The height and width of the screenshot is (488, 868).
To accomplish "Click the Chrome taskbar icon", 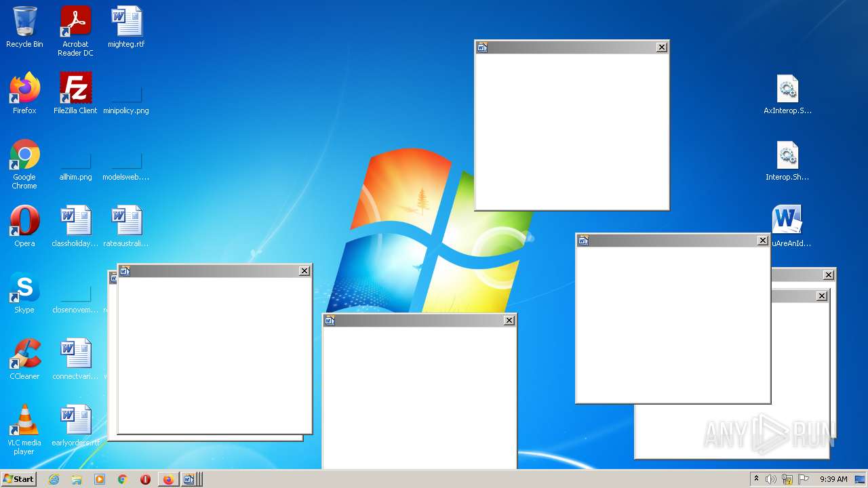I will click(x=122, y=479).
